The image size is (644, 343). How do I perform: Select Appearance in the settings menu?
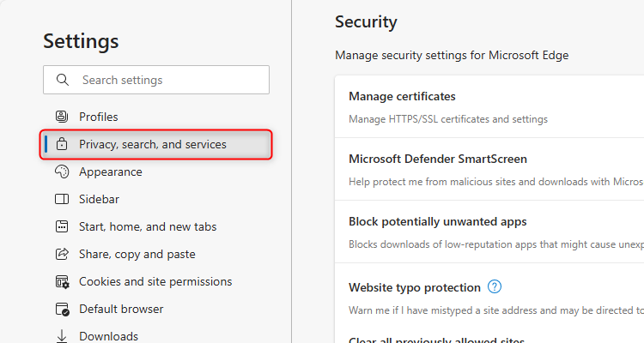pos(110,171)
